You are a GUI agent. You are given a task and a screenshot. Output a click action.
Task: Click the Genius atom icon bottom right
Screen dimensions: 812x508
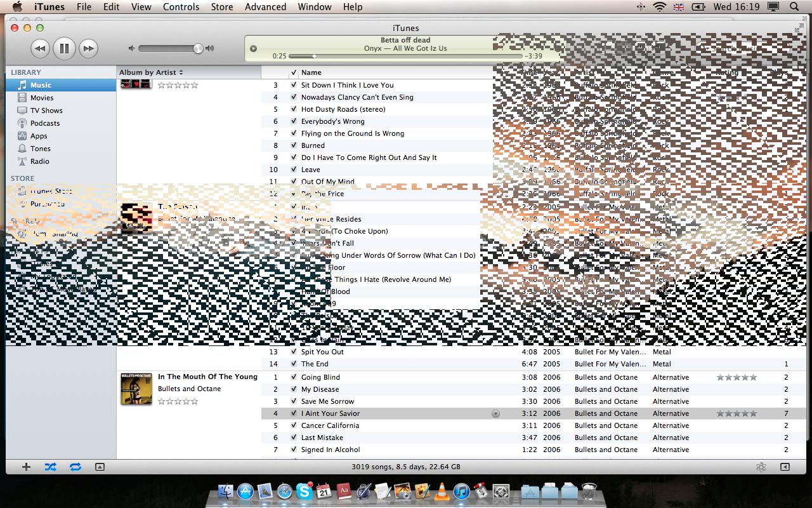pos(761,467)
